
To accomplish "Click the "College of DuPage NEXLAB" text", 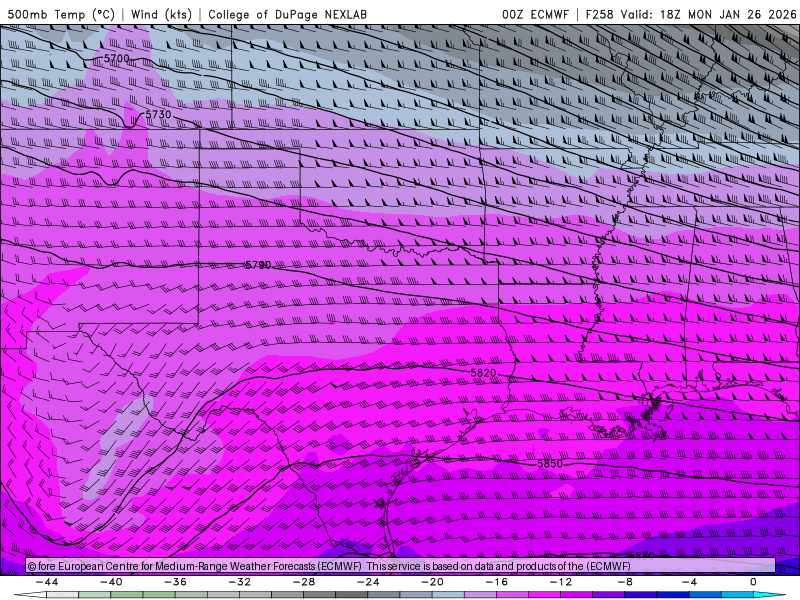I will (287, 14).
